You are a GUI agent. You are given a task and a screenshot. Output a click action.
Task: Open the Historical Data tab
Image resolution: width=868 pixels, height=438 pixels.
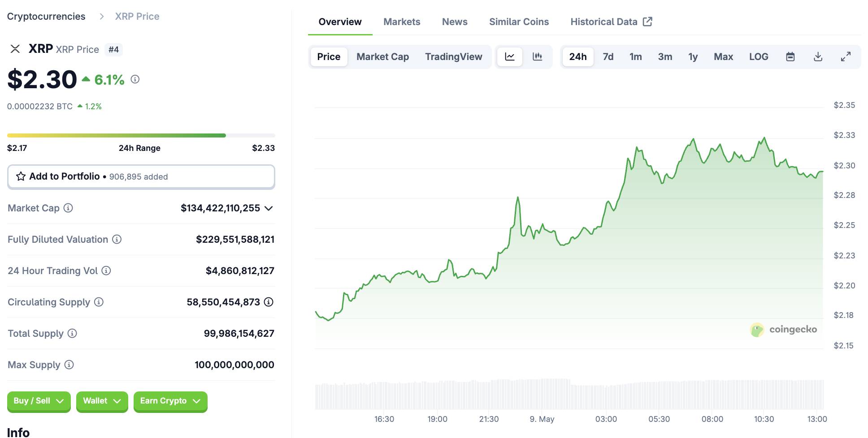(x=611, y=21)
